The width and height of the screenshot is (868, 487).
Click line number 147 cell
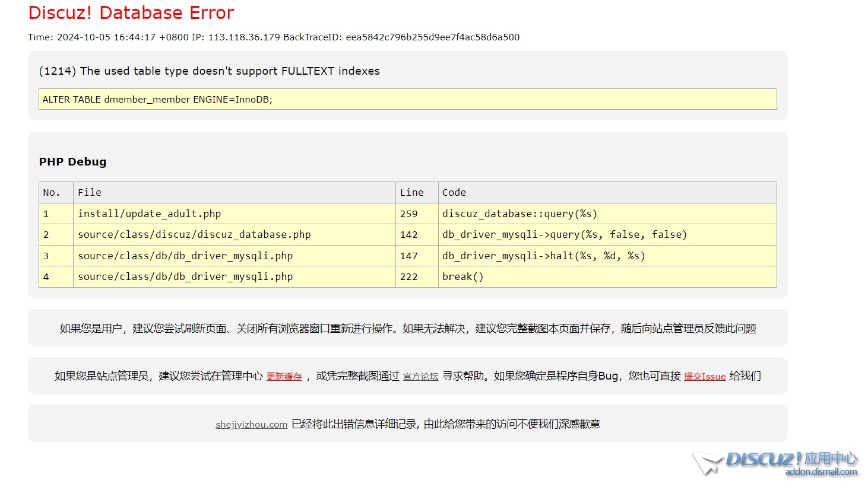tap(408, 256)
